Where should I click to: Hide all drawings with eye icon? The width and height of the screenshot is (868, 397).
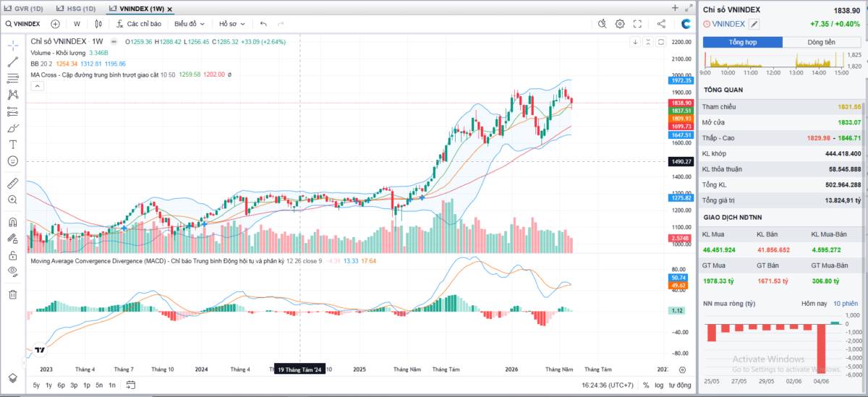pyautogui.click(x=12, y=271)
